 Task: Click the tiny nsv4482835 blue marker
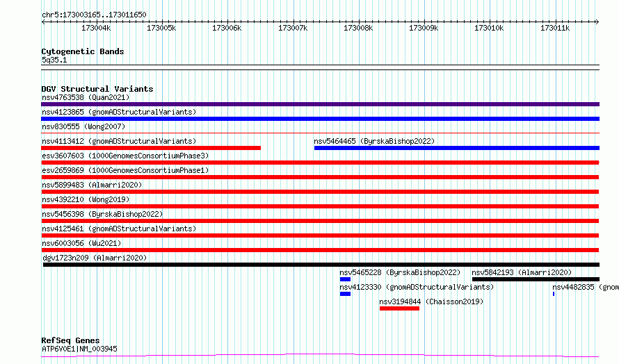point(554,294)
